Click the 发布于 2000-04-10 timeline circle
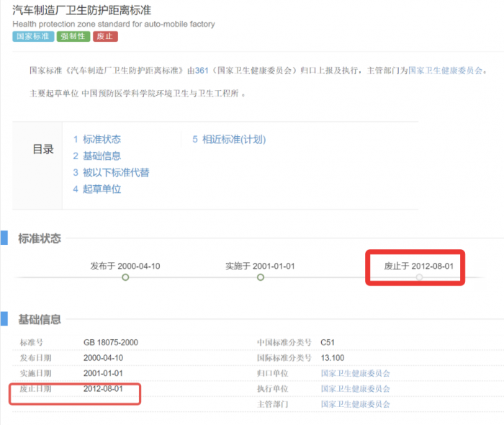504x425 pixels. tap(125, 277)
